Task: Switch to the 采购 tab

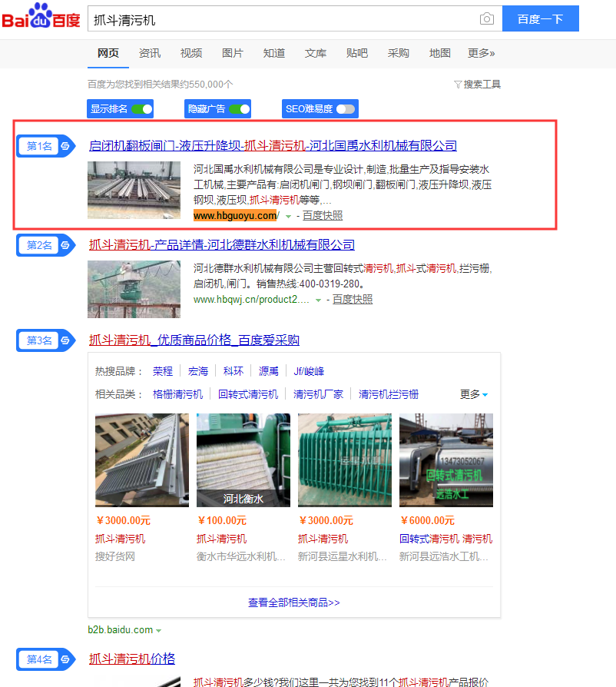Action: (399, 53)
